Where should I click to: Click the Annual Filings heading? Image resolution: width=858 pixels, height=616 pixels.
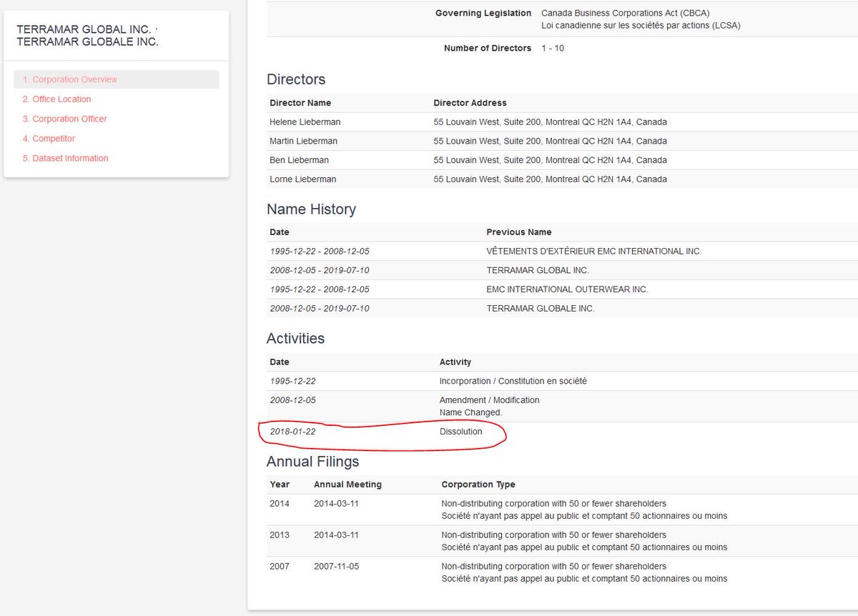(313, 462)
